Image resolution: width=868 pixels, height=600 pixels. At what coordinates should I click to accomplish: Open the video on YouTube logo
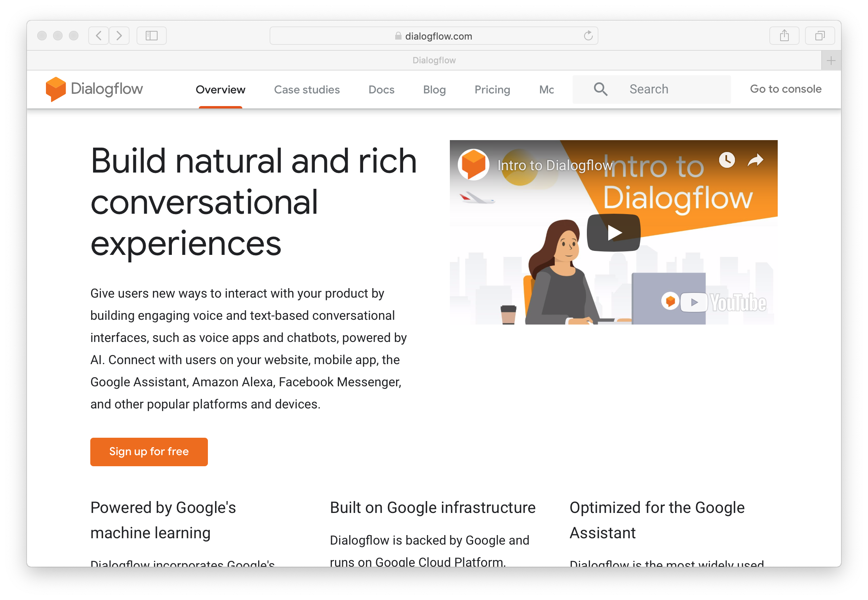click(x=723, y=303)
